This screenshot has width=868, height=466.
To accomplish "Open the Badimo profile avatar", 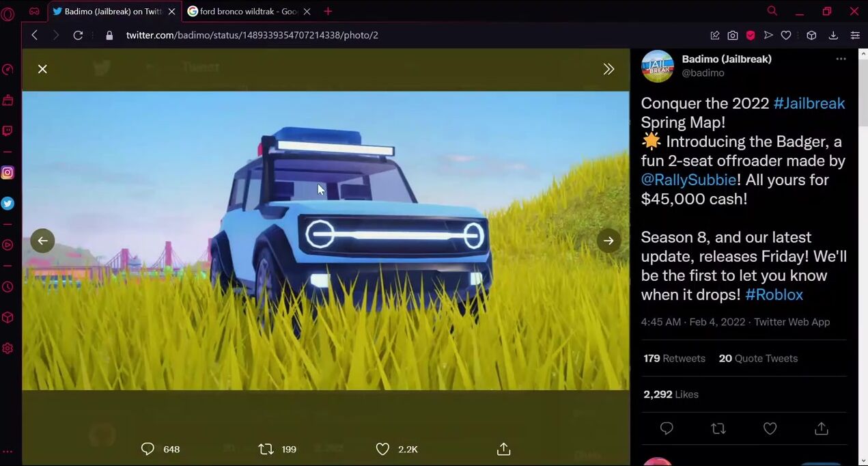I will tap(658, 66).
